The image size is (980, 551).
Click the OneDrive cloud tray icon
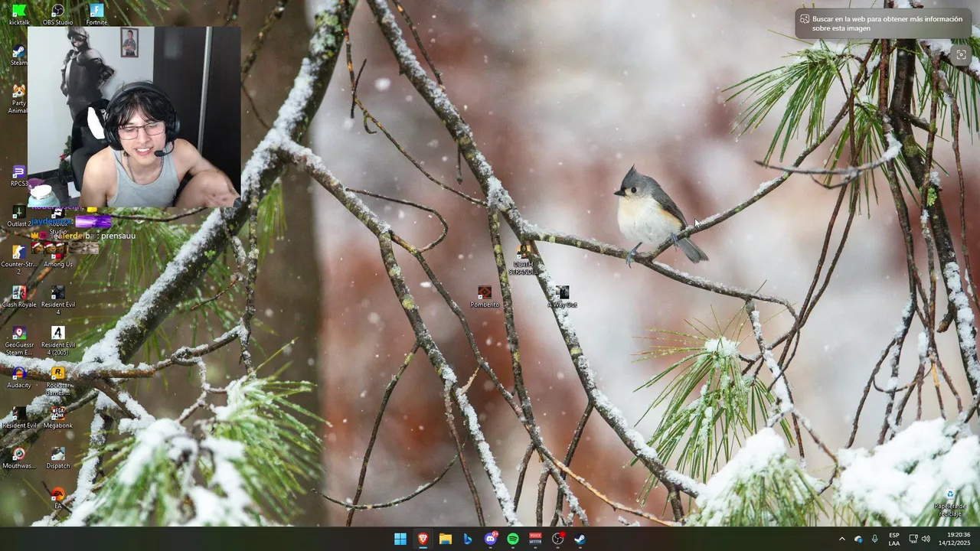(x=858, y=539)
